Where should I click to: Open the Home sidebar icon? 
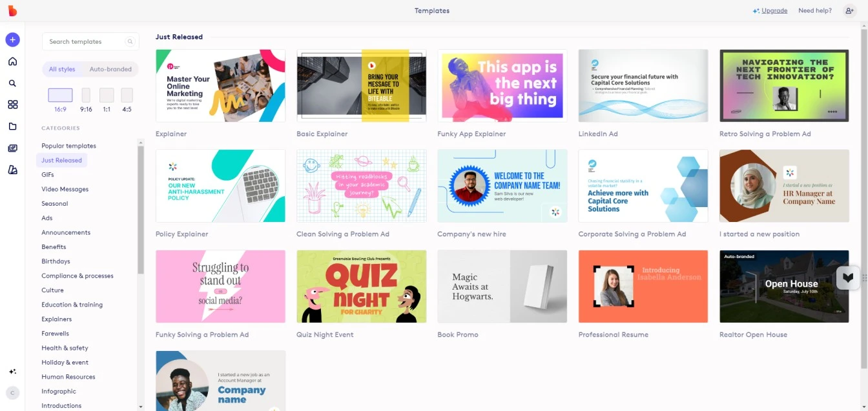point(12,62)
